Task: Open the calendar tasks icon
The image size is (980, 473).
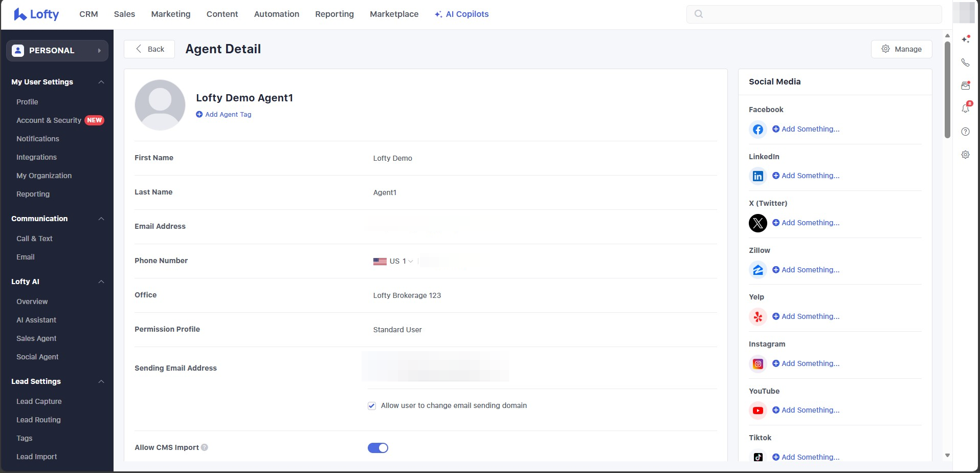Action: 966,85
